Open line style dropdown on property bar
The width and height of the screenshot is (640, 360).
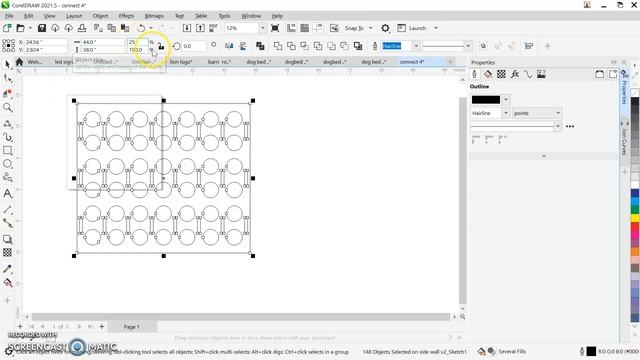(x=468, y=46)
